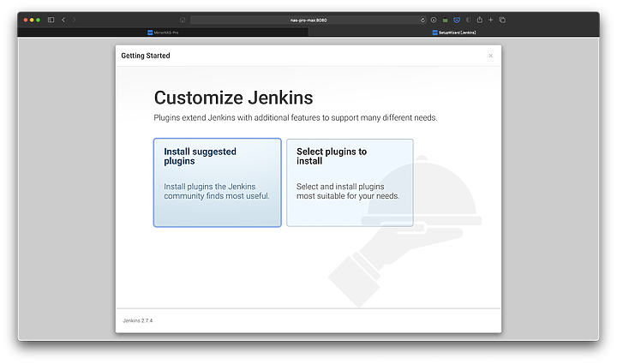Viewport: 617px width, 364px height.
Task: Open the blue Bitwarden shield extension
Action: [x=457, y=20]
